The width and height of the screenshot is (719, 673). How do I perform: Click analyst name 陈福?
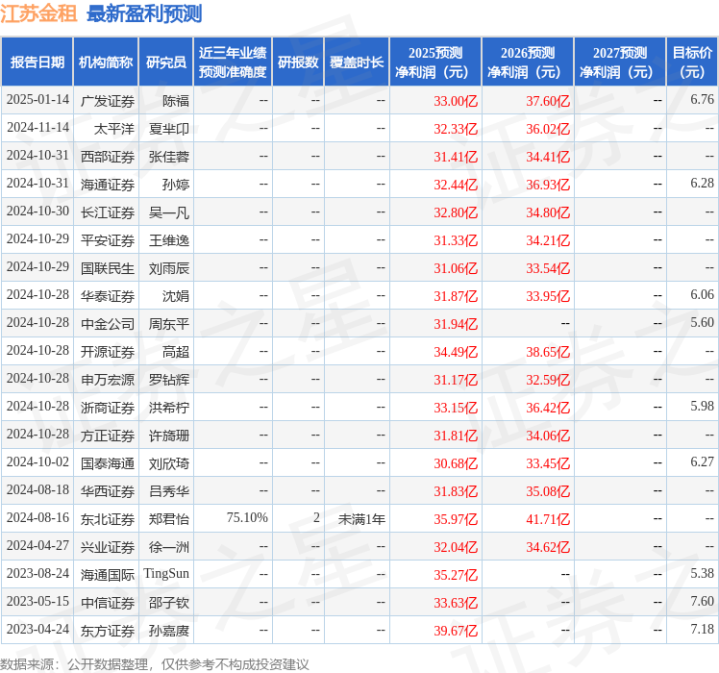coord(176,101)
